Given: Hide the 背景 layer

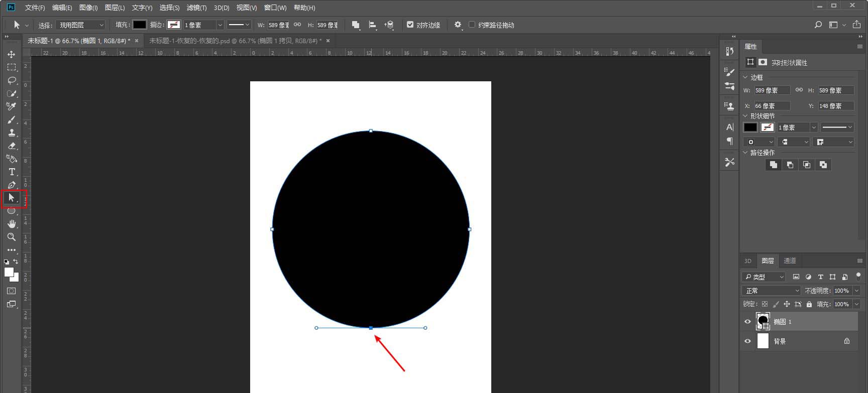Looking at the screenshot, I should click(747, 341).
